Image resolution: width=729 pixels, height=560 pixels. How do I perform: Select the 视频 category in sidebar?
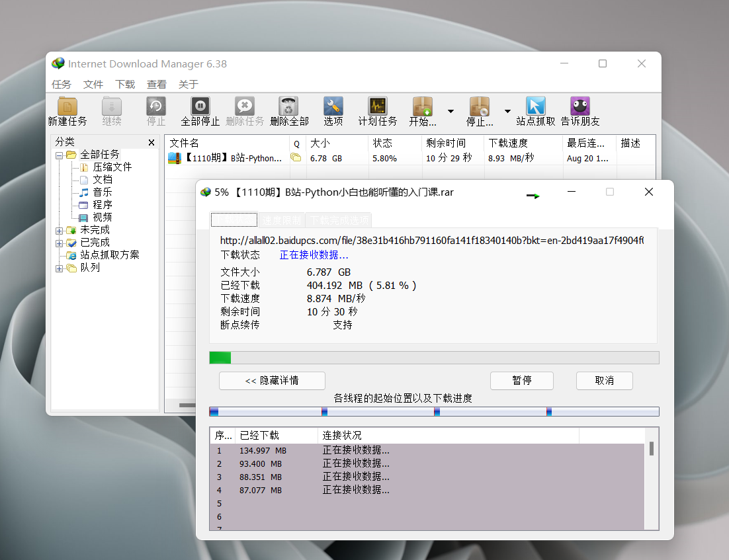tap(102, 217)
